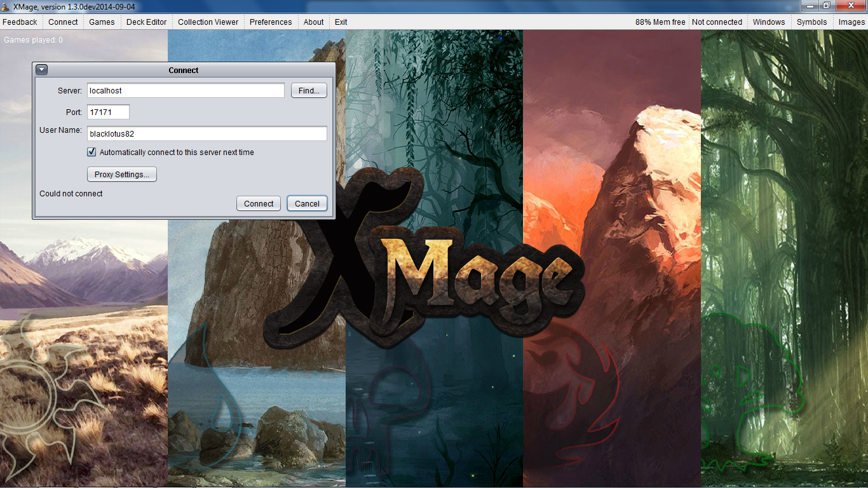868x488 pixels.
Task: Open the Games menu item
Action: pyautogui.click(x=102, y=22)
